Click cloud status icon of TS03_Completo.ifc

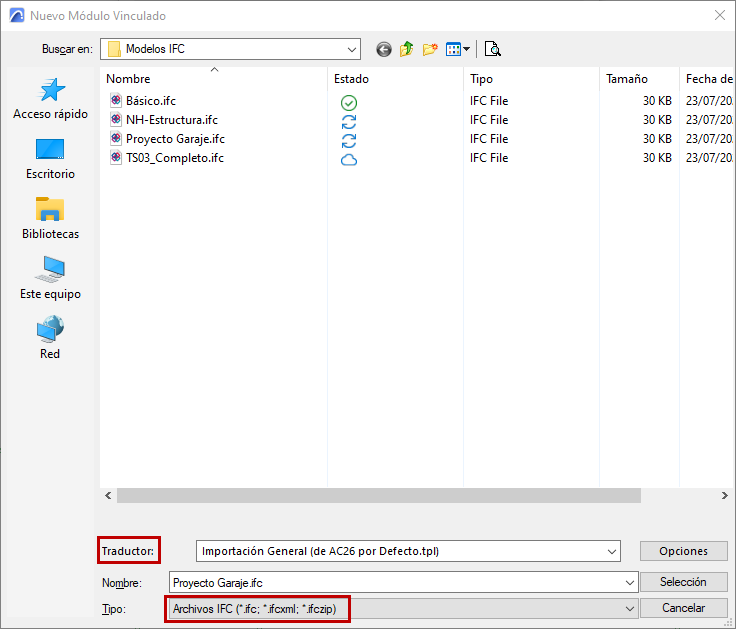(x=349, y=160)
